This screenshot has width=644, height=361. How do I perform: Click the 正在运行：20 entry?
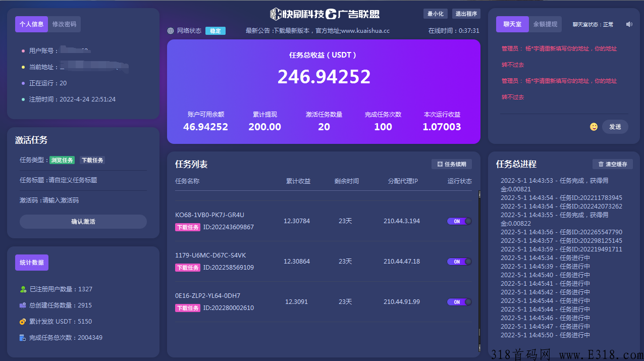tap(48, 83)
